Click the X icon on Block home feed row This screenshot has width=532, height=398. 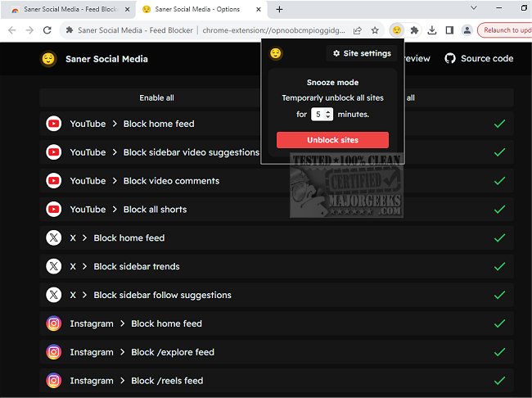pyautogui.click(x=53, y=237)
